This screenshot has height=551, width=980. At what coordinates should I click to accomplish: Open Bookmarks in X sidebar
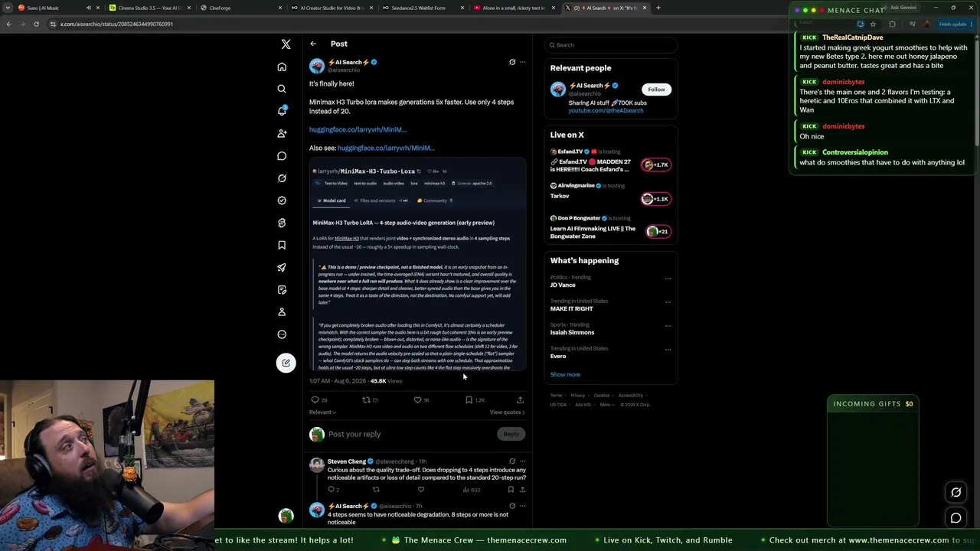pyautogui.click(x=282, y=245)
